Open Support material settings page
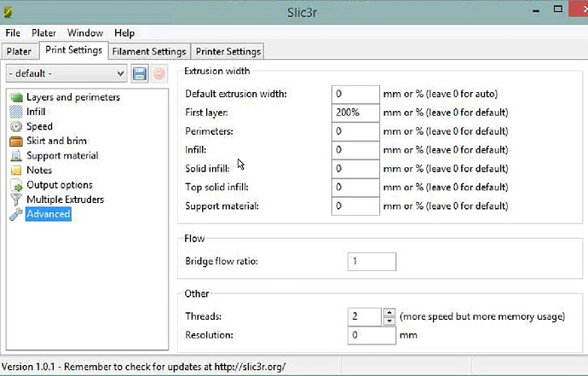This screenshot has width=588, height=376. click(x=62, y=156)
